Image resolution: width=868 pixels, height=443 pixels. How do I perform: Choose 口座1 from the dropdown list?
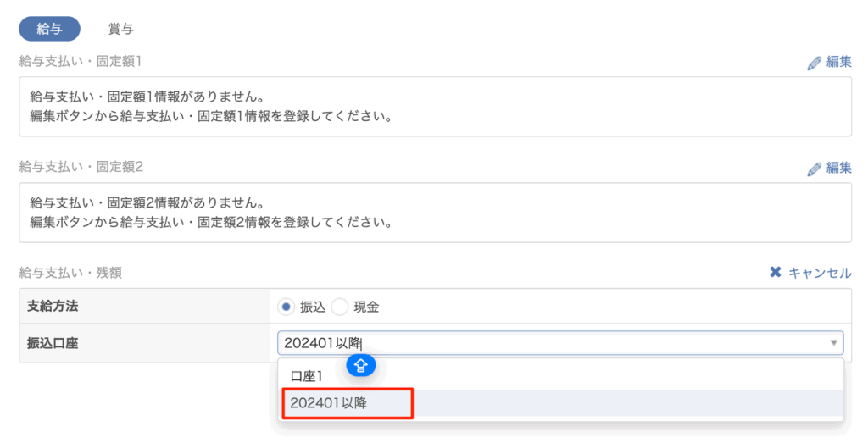pos(306,375)
